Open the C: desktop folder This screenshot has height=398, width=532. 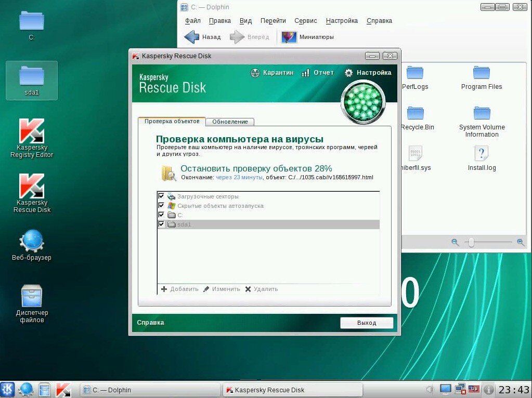tap(32, 25)
